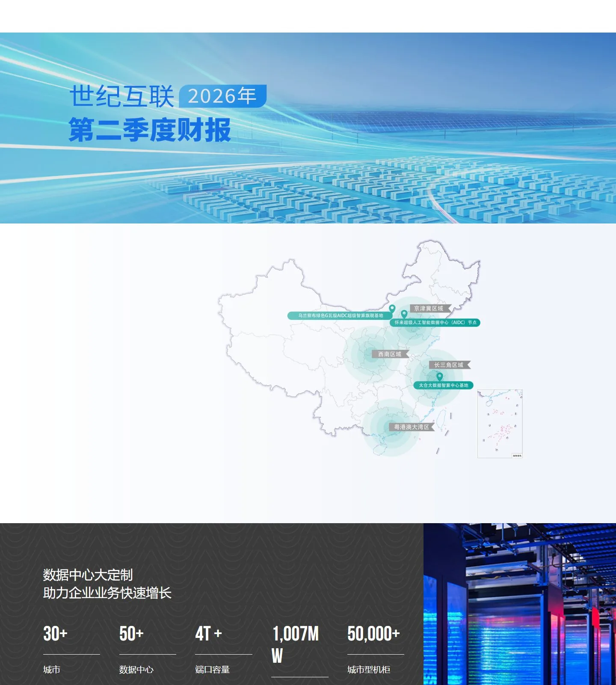The width and height of the screenshot is (616, 685).
Task: Click the 50+ statistic
Action: (131, 634)
